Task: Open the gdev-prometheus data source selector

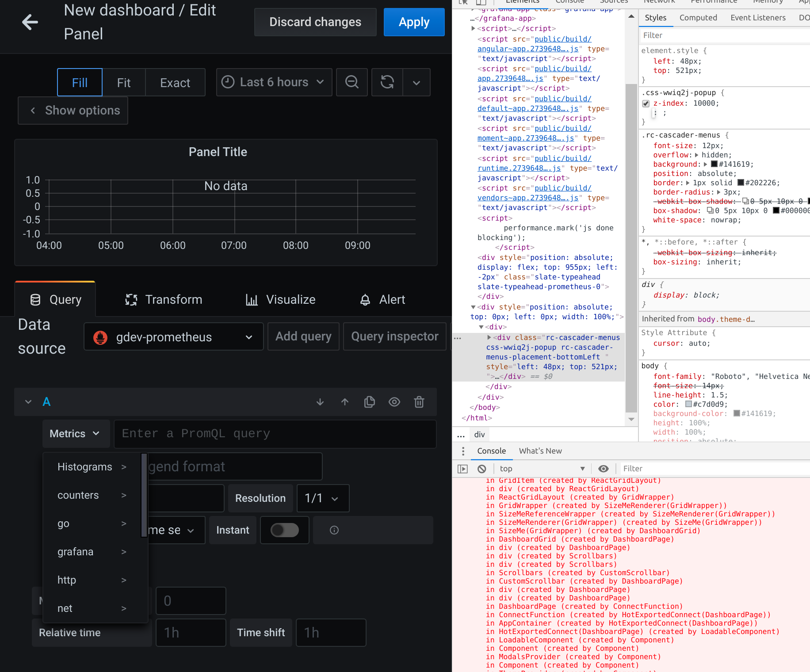Action: (173, 336)
